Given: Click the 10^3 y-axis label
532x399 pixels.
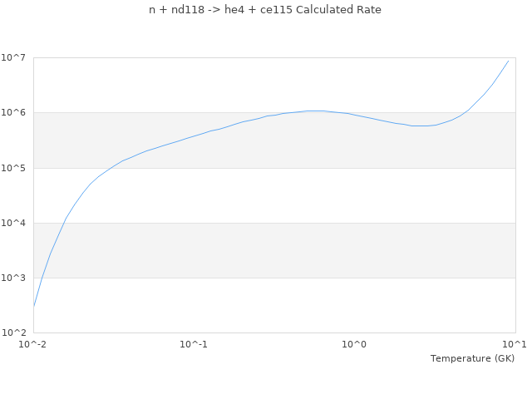Looking at the screenshot, I should (x=16, y=278).
